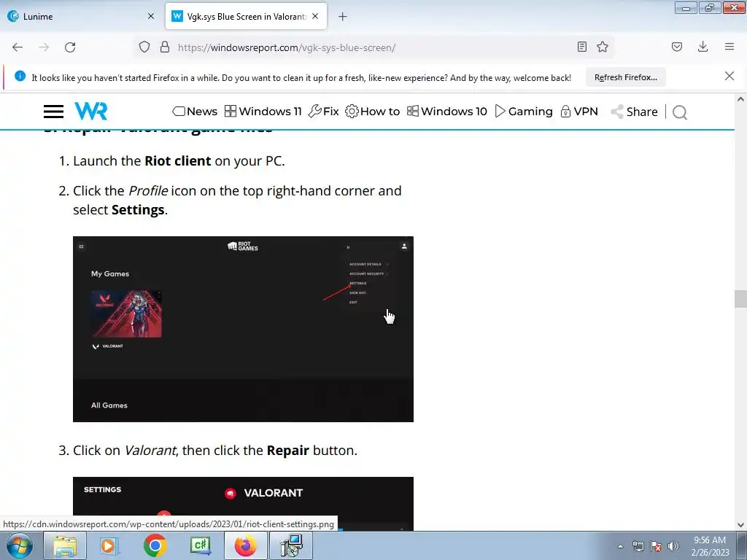Open the Firefox application menu
Viewport: 747px width, 560px height.
pyautogui.click(x=729, y=47)
